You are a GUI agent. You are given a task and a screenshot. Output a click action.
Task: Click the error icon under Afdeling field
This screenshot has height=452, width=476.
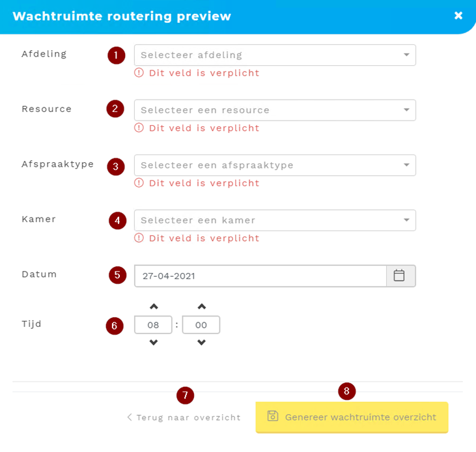pos(139,73)
